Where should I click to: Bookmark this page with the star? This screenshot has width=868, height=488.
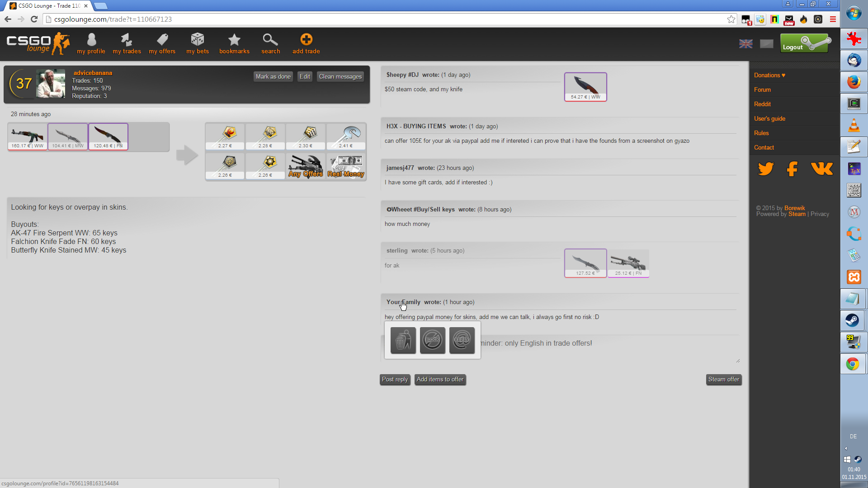[x=731, y=19]
